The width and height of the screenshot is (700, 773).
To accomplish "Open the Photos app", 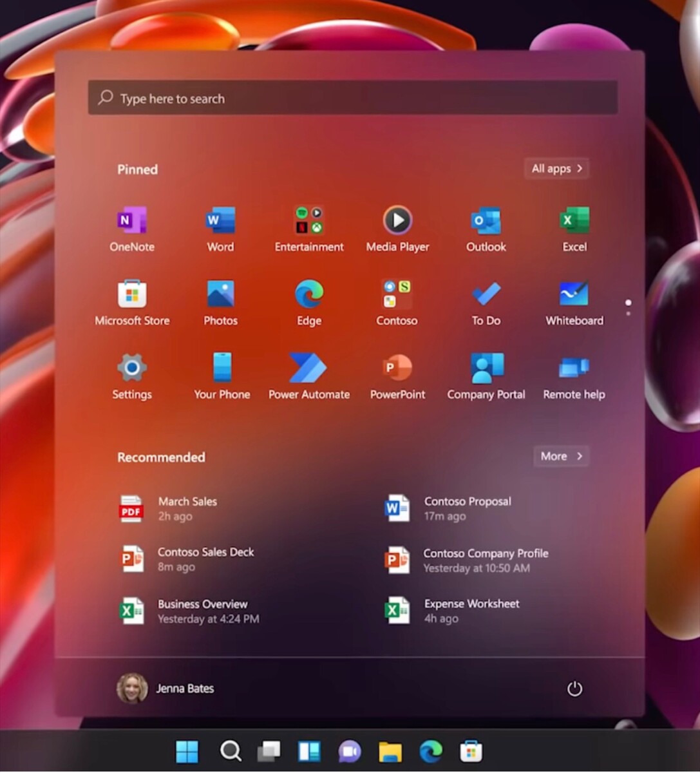I will click(x=220, y=303).
